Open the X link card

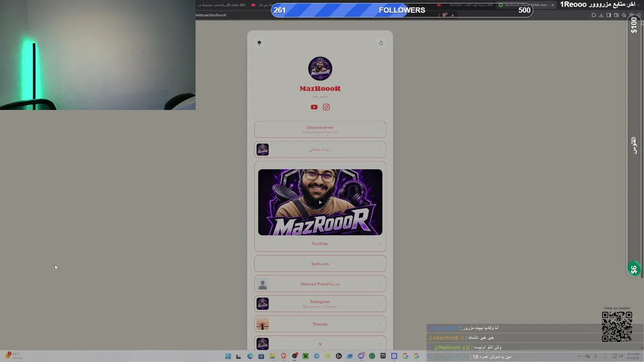pyautogui.click(x=320, y=344)
